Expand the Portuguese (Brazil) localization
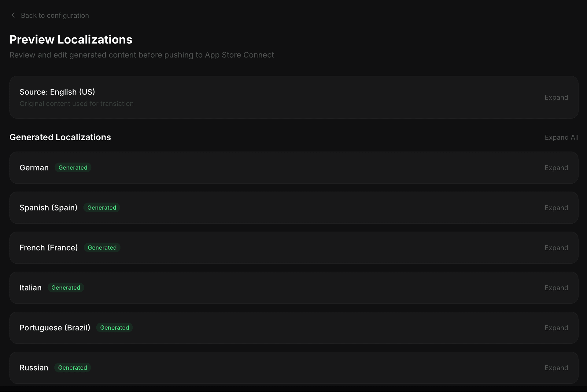 pyautogui.click(x=556, y=328)
